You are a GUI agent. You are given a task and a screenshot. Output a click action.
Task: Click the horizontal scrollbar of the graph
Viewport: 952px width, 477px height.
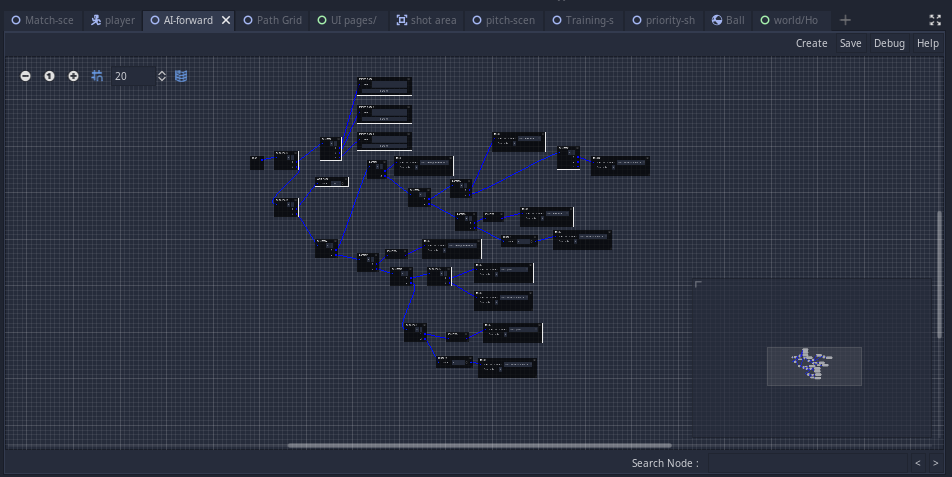(x=479, y=445)
